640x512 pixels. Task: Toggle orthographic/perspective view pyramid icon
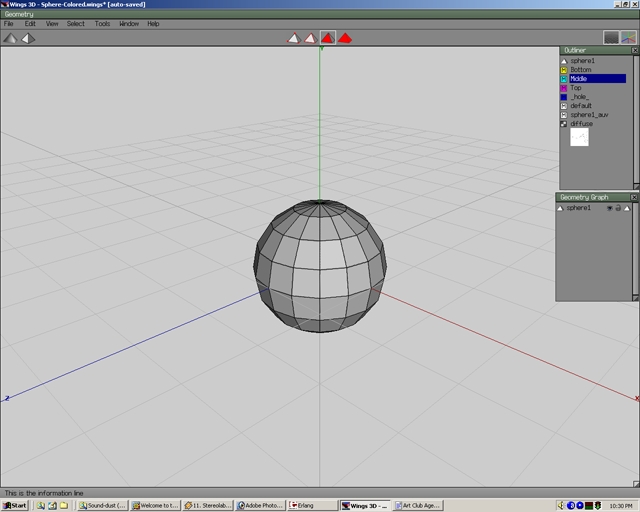click(28, 38)
